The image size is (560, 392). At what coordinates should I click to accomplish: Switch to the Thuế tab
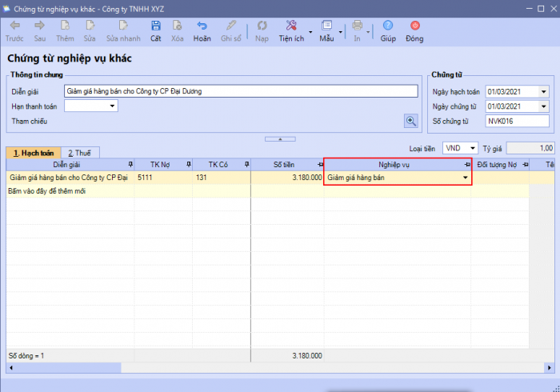78,152
